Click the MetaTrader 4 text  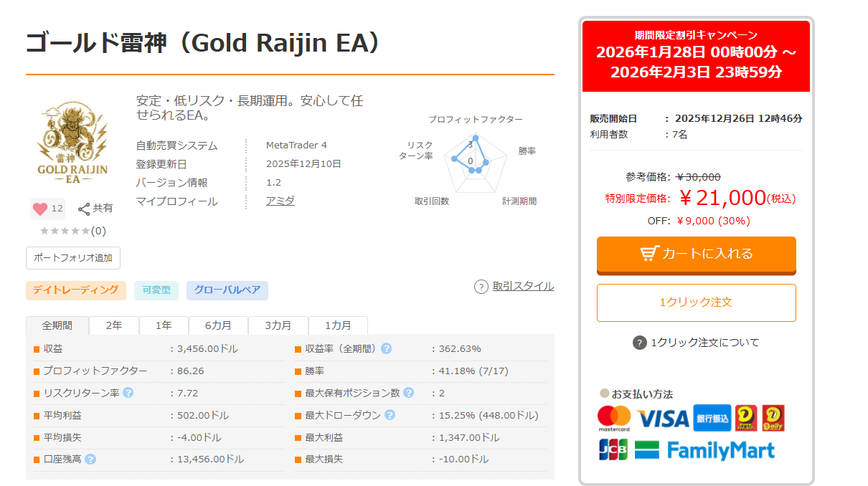(x=296, y=146)
